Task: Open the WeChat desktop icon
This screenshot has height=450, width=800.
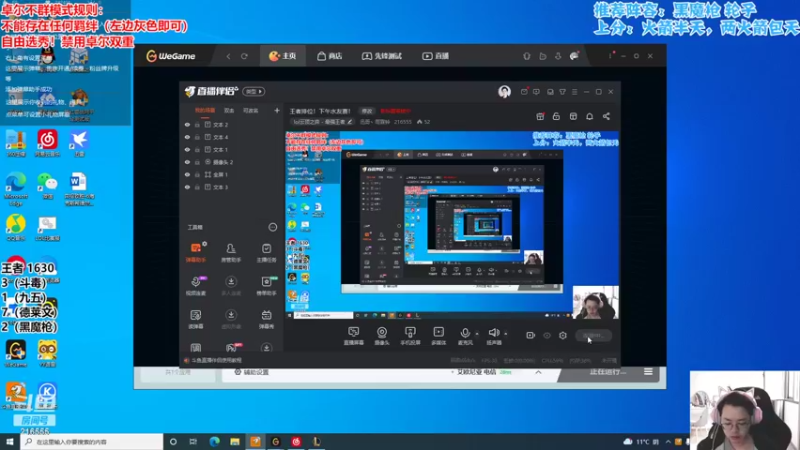Action: [47, 185]
